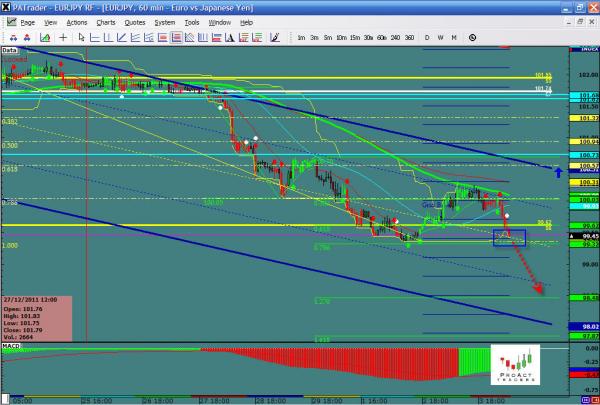Image resolution: width=600 pixels, height=405 pixels.
Task: Open the Charts menu
Action: (106, 21)
